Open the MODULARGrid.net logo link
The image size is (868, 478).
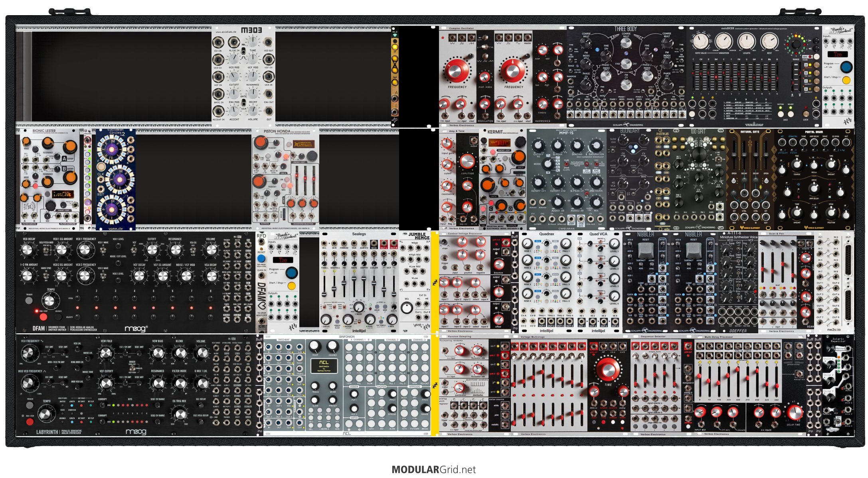coord(434,470)
